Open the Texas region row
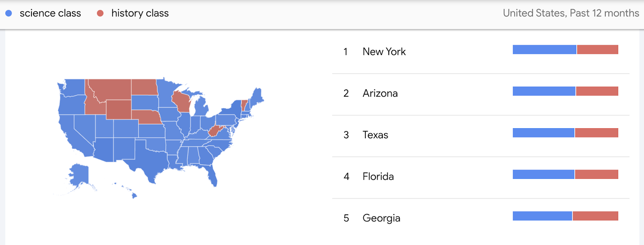This screenshot has width=644, height=245. pos(481,135)
